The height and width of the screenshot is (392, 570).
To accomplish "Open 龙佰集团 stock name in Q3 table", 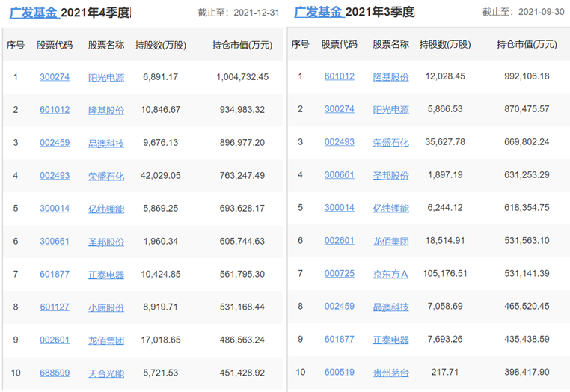I will pyautogui.click(x=390, y=241).
